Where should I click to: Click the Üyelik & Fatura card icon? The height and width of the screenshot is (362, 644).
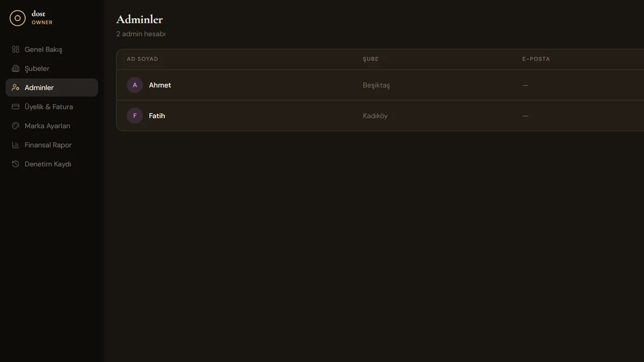click(x=16, y=107)
